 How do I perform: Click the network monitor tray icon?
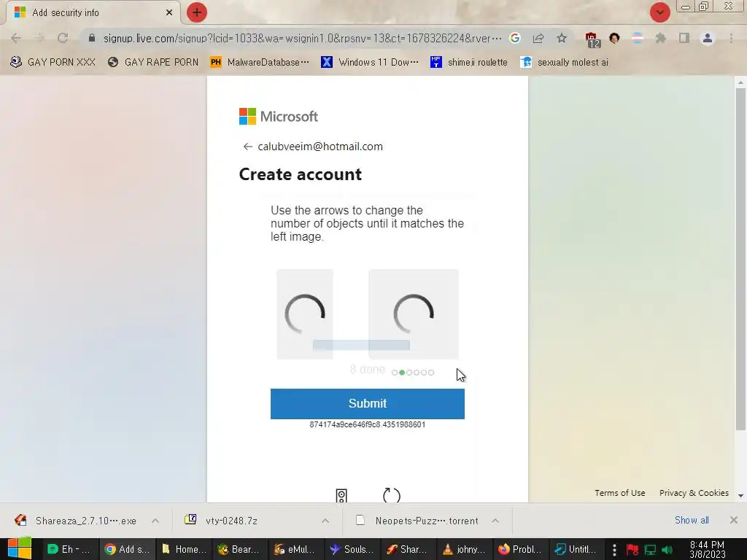[x=650, y=550]
